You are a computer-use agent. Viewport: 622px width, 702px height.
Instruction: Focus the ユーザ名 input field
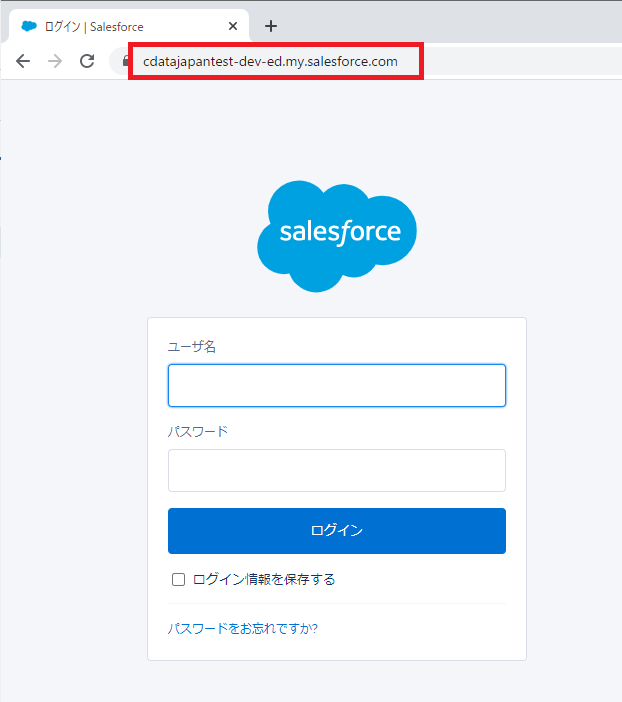tap(337, 386)
